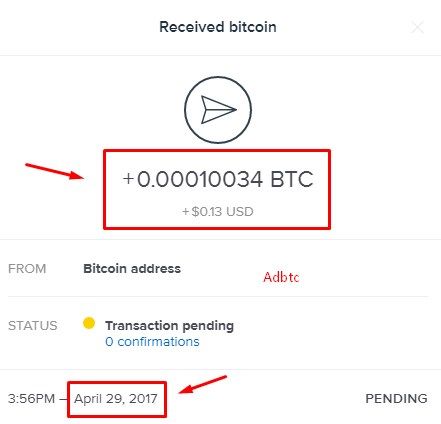
Task: Click the BTC currency unit text
Action: pyautogui.click(x=292, y=179)
